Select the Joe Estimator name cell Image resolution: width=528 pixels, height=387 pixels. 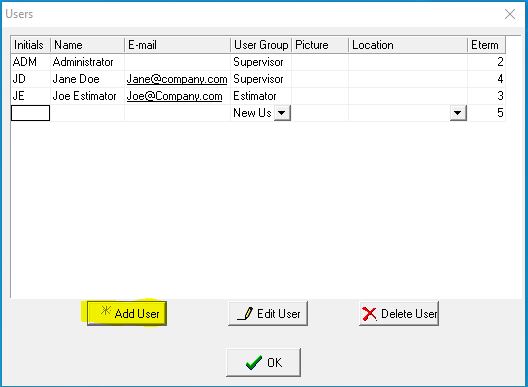pyautogui.click(x=87, y=96)
